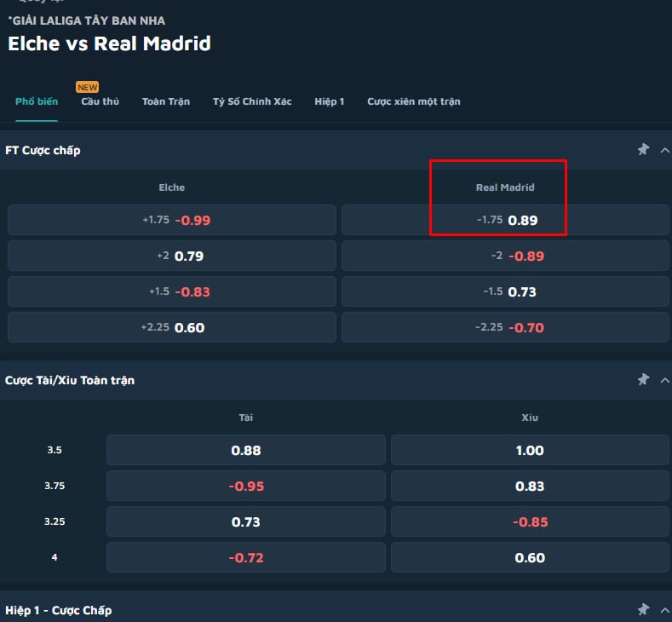Bet Tài 3.5 at 0.88

tap(246, 450)
